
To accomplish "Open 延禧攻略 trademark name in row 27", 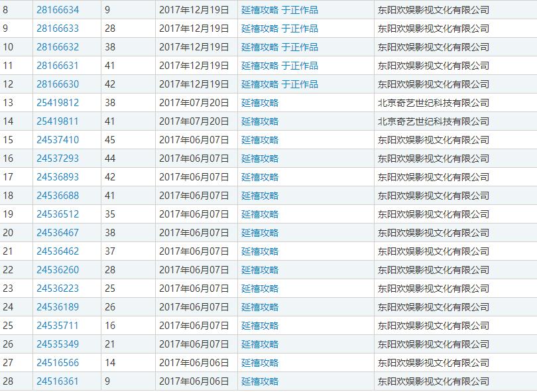I will 260,363.
